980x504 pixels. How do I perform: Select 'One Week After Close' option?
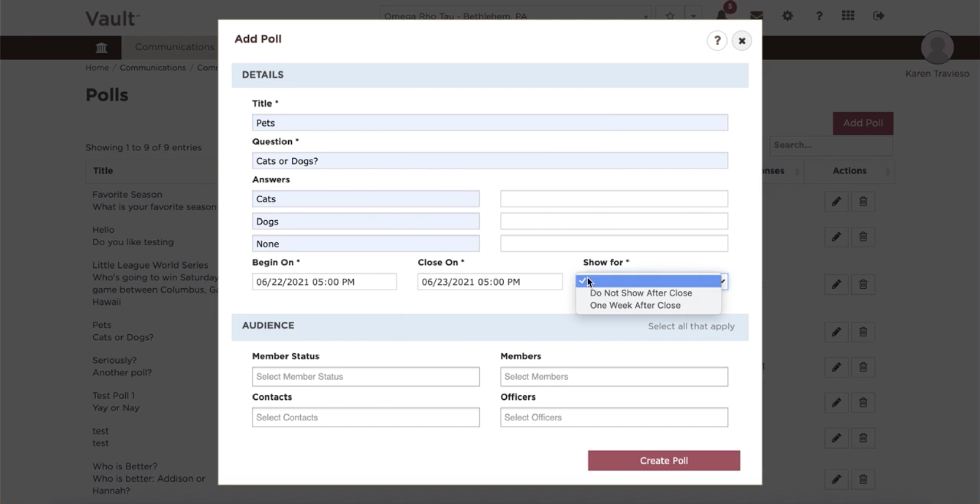point(648,305)
